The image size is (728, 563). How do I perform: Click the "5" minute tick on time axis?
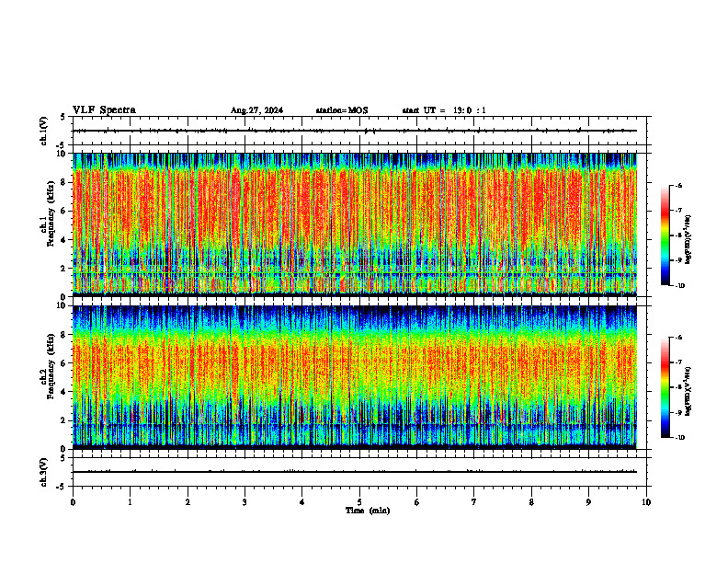pyautogui.click(x=359, y=502)
